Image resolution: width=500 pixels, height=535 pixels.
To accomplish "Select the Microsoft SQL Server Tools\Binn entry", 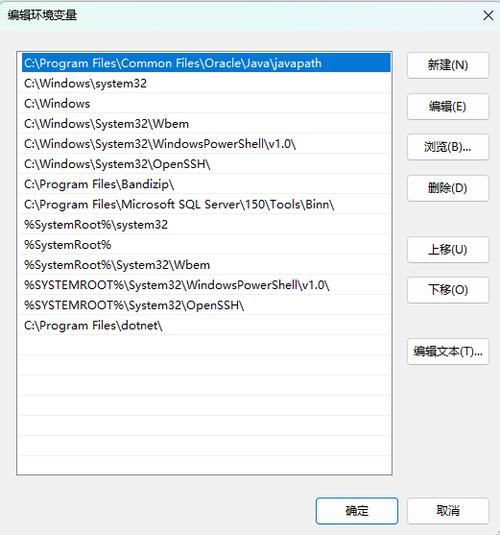I will (206, 204).
